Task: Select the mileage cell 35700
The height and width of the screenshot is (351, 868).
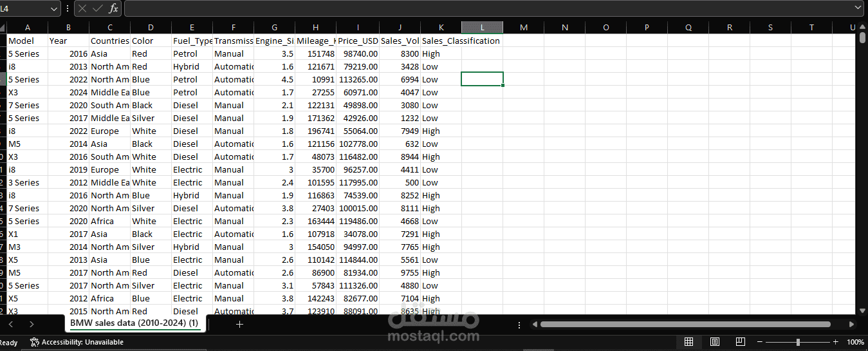Action: (x=316, y=169)
